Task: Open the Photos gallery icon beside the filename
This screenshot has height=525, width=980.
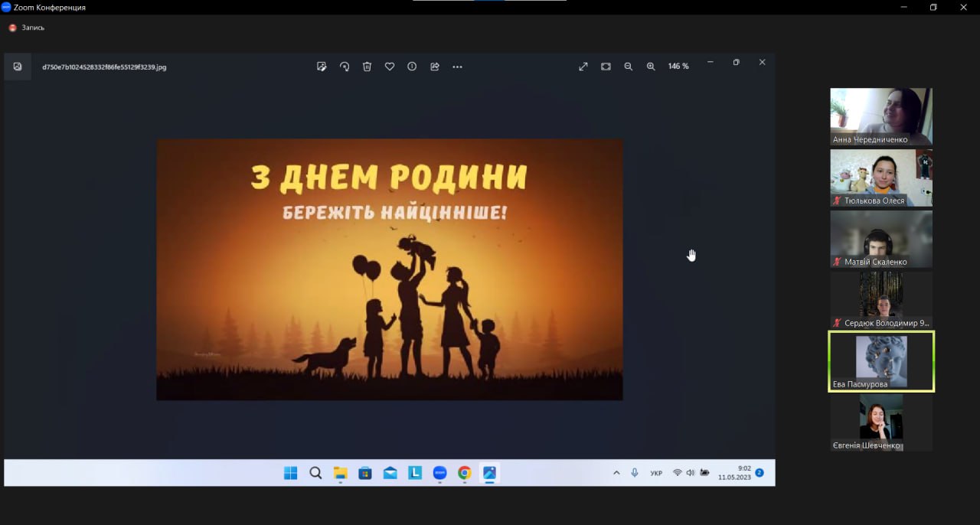Action: [x=18, y=67]
